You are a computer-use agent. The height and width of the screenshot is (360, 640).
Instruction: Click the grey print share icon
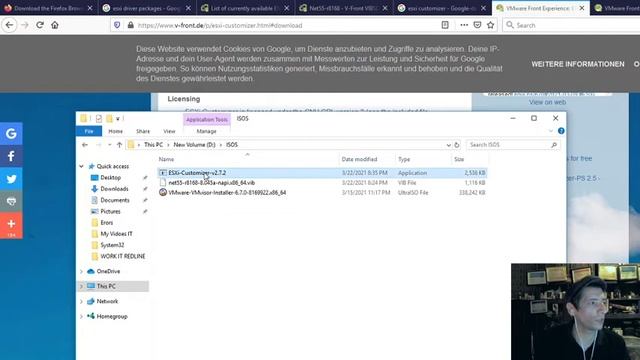[11, 201]
